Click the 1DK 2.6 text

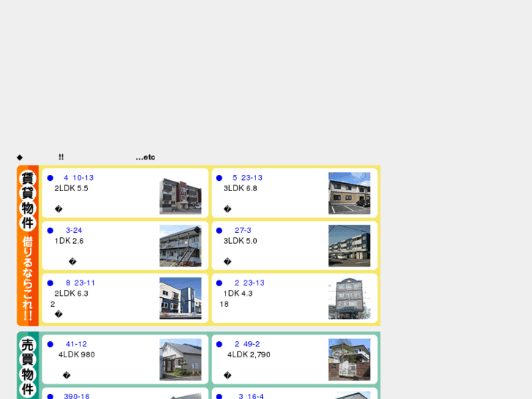pyautogui.click(x=69, y=241)
